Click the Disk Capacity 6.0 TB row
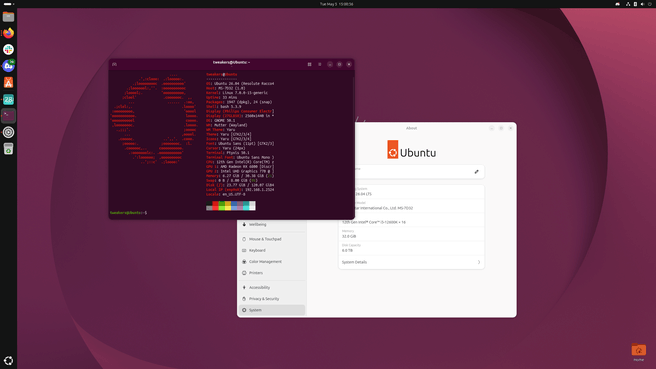656x369 pixels. click(x=411, y=248)
